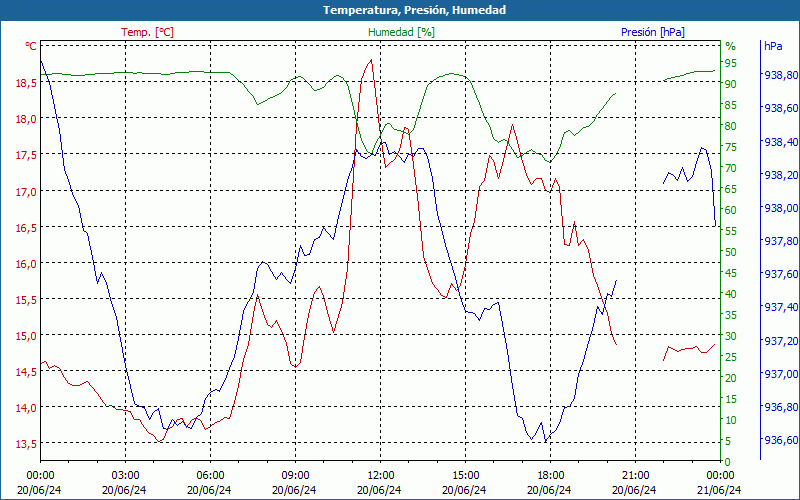Click the 70 humidity axis tick
This screenshot has width=800, height=500.
pyautogui.click(x=731, y=168)
